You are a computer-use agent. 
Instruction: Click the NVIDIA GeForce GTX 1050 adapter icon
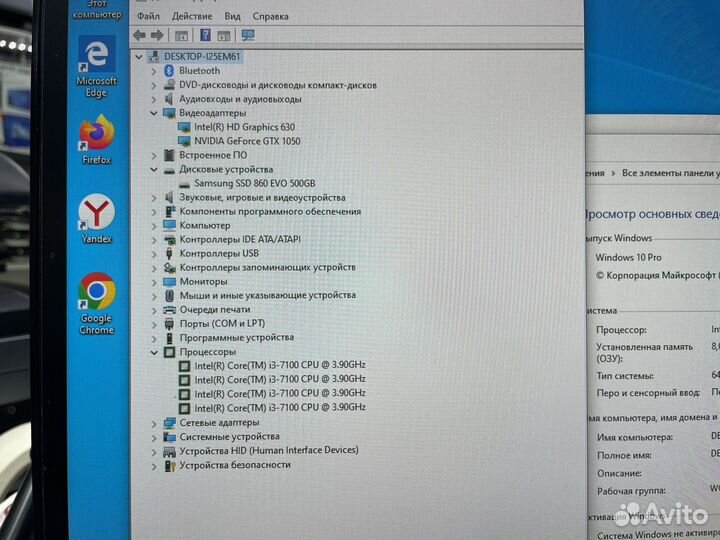[184, 141]
